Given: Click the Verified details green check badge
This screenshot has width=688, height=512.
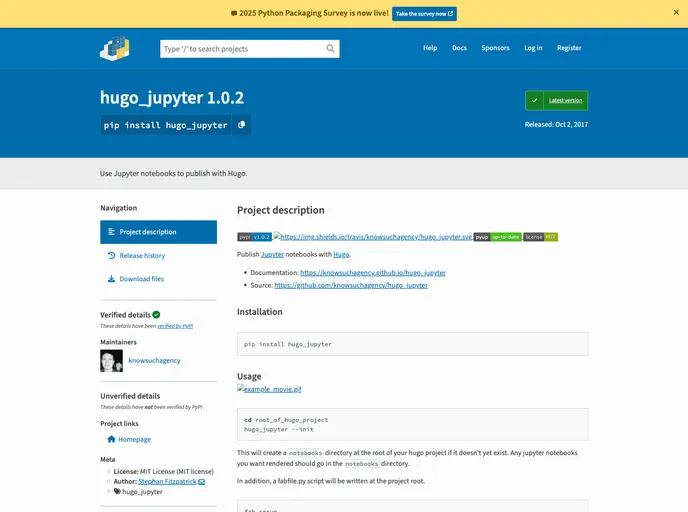Looking at the screenshot, I should point(156,315).
